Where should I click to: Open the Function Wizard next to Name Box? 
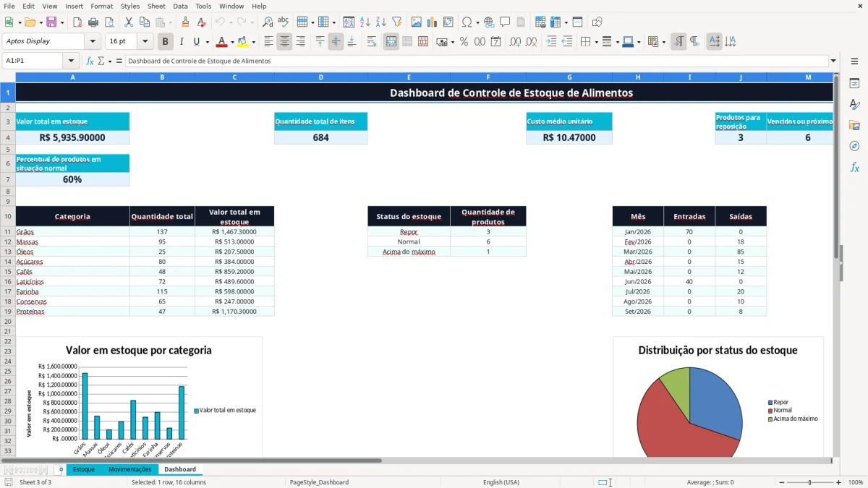90,61
